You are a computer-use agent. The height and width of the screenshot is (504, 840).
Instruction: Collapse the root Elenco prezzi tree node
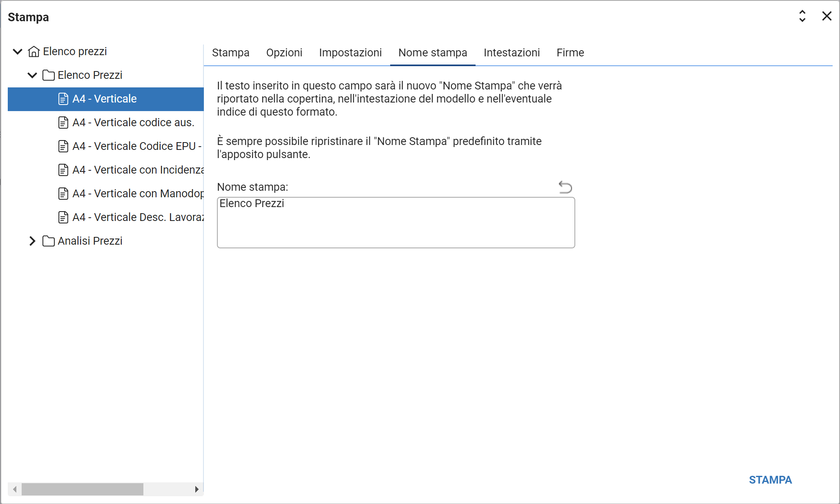pyautogui.click(x=18, y=51)
